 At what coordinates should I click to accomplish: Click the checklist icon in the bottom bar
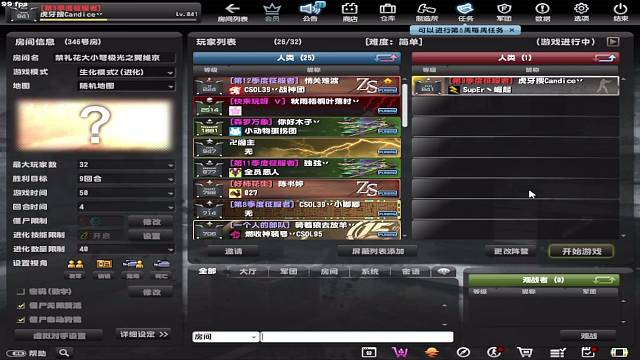coord(557,352)
